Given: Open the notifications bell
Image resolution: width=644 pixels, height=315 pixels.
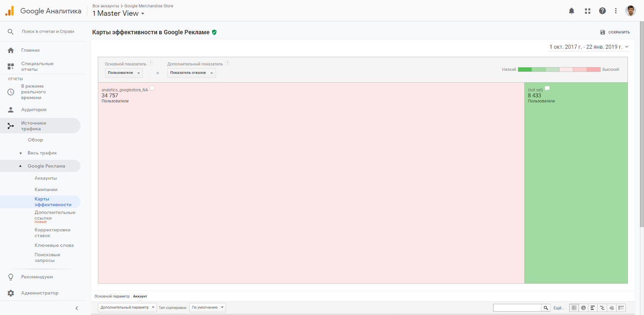Looking at the screenshot, I should click(571, 11).
